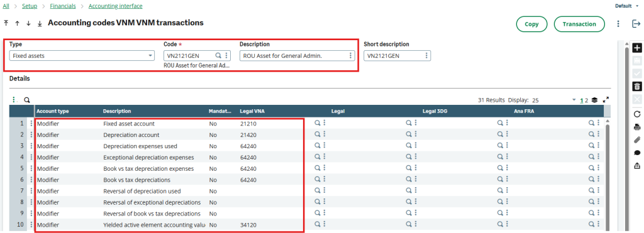Go to last record arrow icon
644x233 pixels.
pos(40,23)
